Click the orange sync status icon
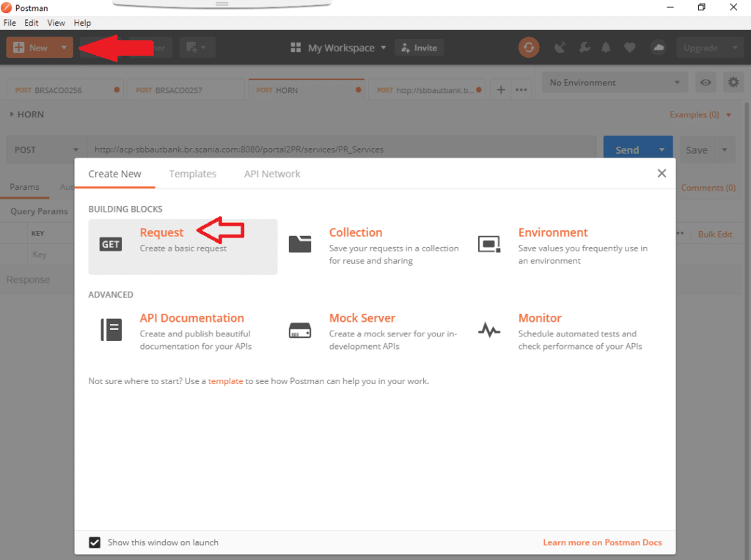The width and height of the screenshot is (751, 560). [x=529, y=47]
